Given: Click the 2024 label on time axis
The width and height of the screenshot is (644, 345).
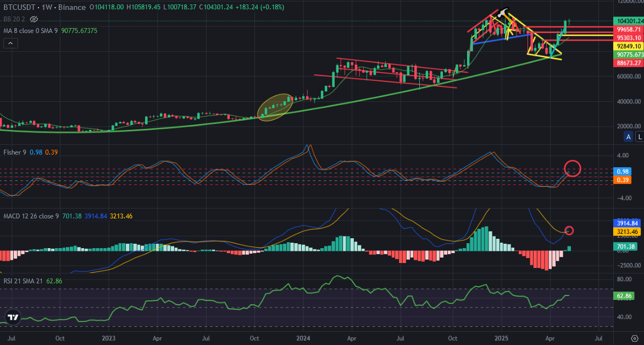Looking at the screenshot, I should tap(303, 338).
